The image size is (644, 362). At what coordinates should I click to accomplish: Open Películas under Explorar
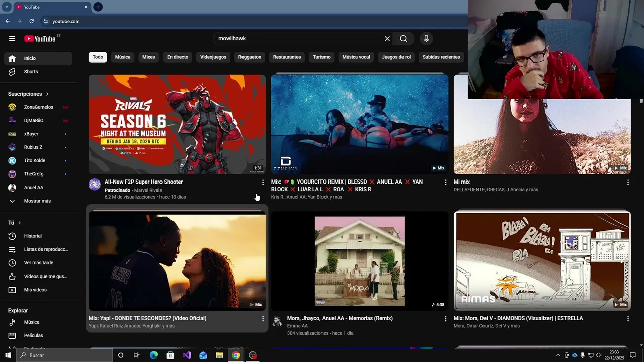tap(38, 335)
